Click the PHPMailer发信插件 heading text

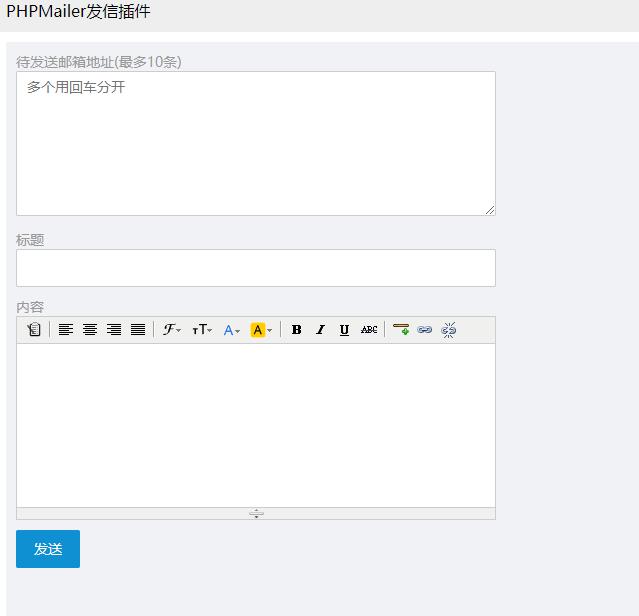tap(78, 11)
